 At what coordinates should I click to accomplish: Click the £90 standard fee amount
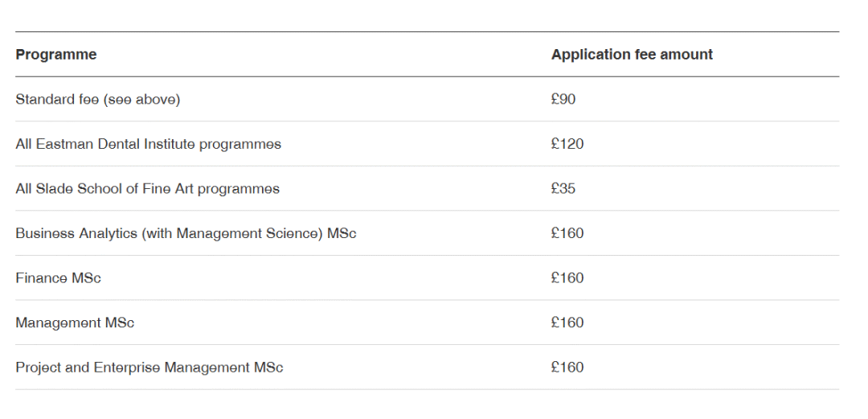click(563, 100)
